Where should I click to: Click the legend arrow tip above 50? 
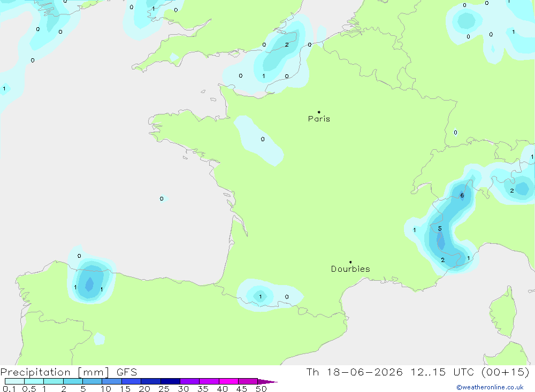pyautogui.click(x=267, y=382)
